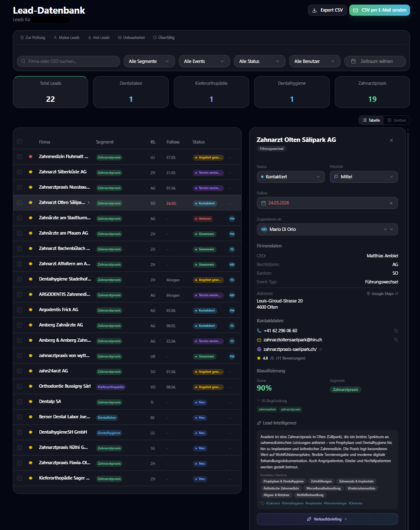Expand the Alle Status filter
This screenshot has height=530, width=420.
259,61
